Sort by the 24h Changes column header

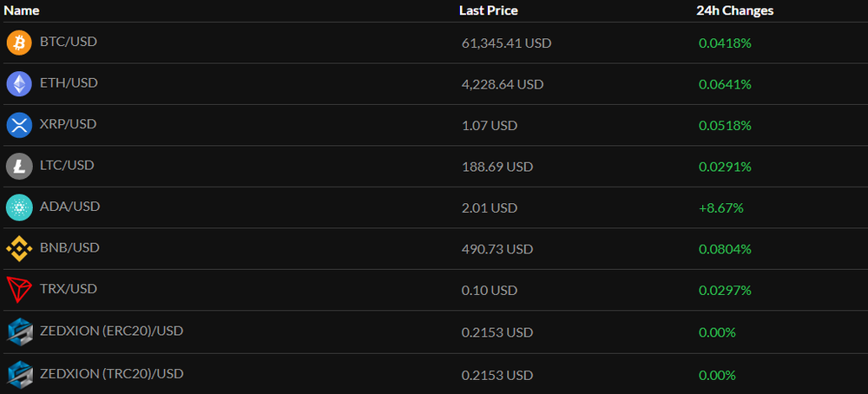[x=734, y=10]
